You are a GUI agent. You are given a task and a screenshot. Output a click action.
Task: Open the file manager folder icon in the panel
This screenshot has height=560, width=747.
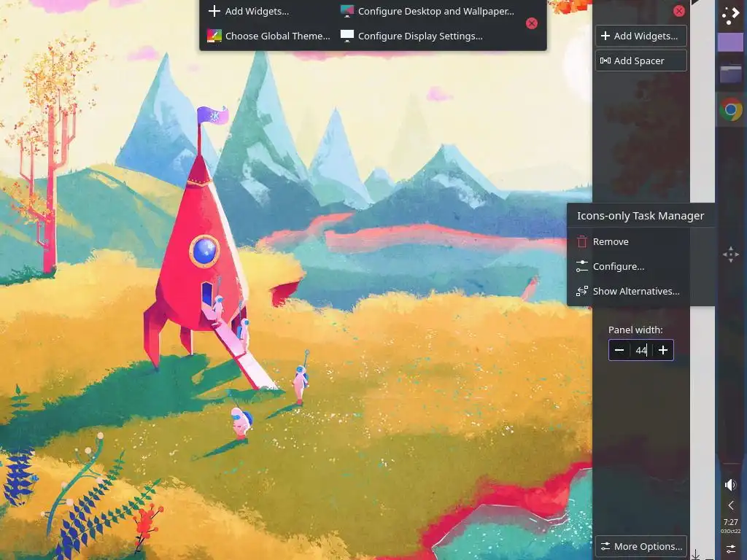tap(731, 74)
